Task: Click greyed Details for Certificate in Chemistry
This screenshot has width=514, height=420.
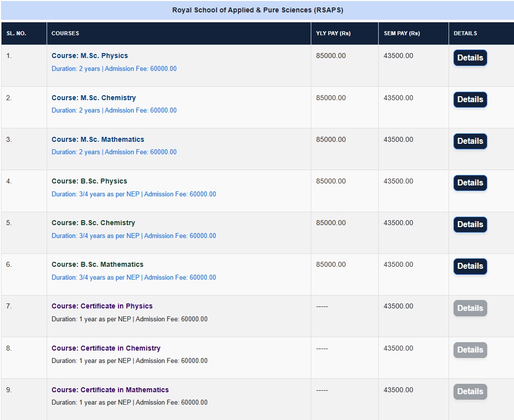Action: [470, 350]
